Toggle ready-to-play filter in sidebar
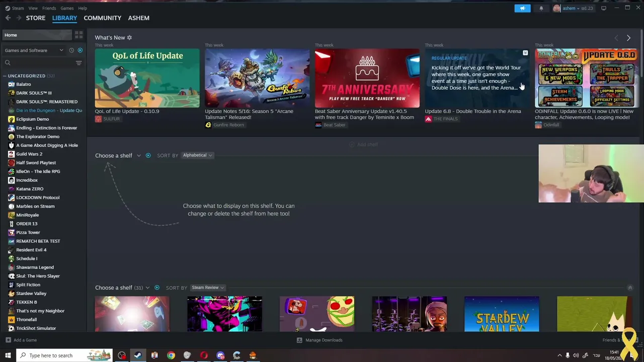The height and width of the screenshot is (362, 644). point(80,50)
